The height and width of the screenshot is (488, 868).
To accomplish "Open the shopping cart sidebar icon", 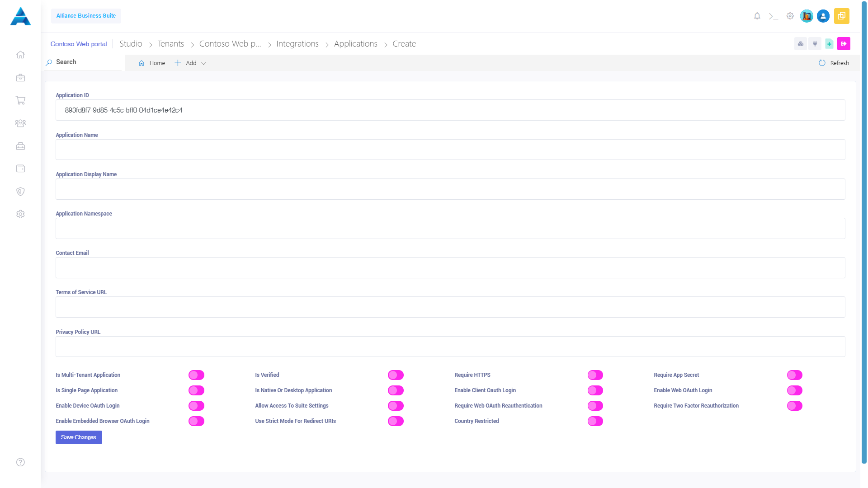I will pos(20,100).
